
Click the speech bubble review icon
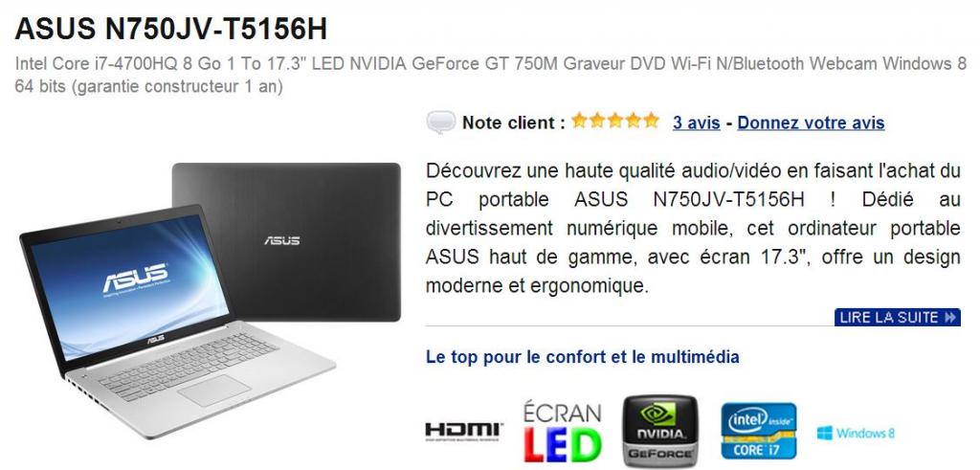coord(440,122)
